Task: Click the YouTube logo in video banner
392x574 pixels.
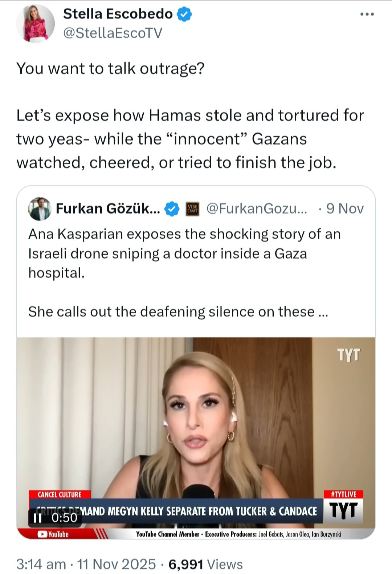Action: [53, 534]
